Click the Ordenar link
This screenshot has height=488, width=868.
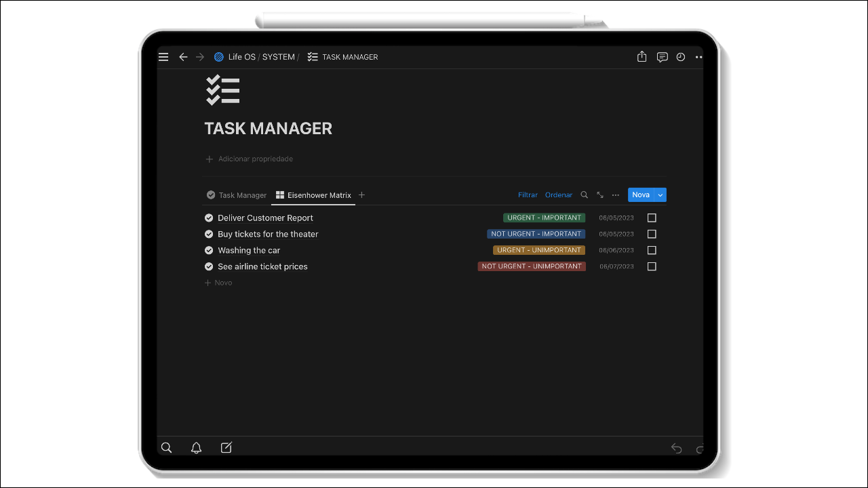click(558, 195)
